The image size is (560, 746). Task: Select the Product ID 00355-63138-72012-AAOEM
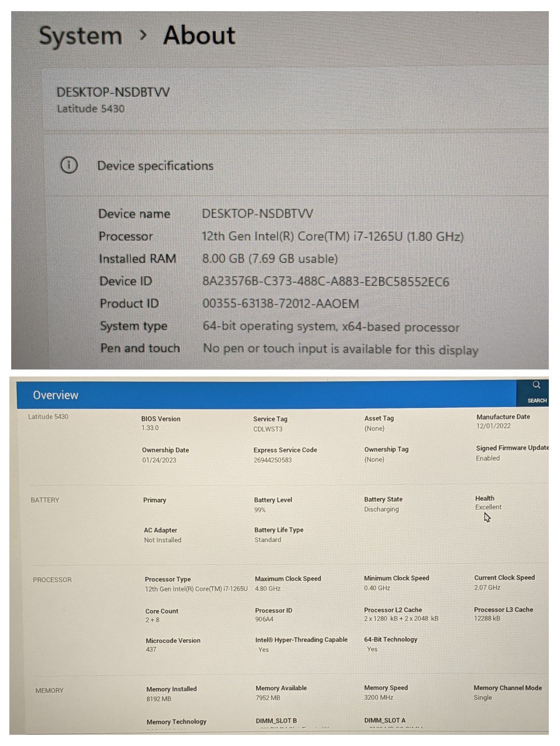tap(281, 304)
